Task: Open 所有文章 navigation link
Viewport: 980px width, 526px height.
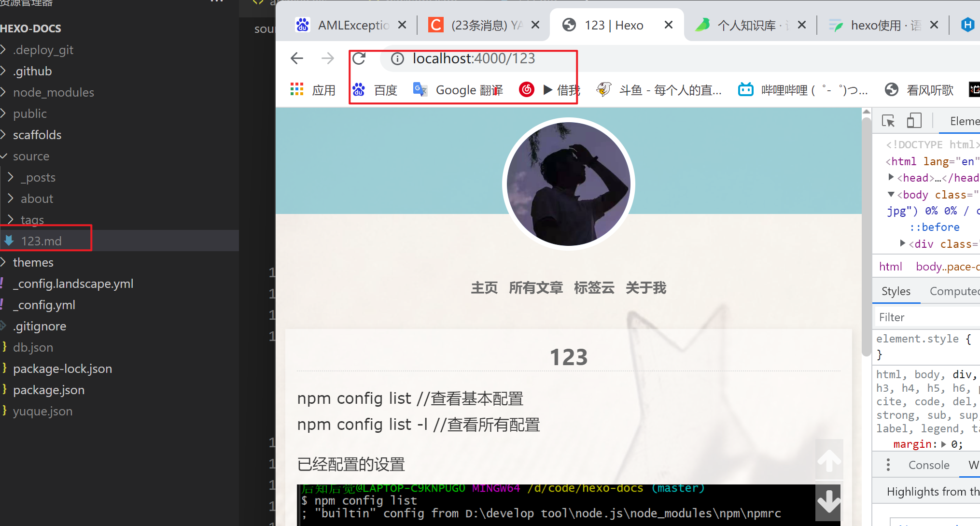Action: [536, 288]
